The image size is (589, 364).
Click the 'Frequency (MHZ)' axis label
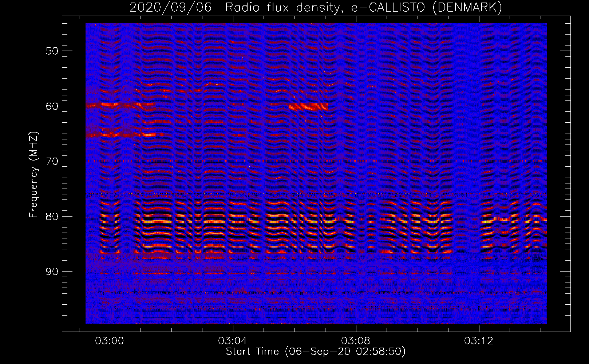(33, 175)
